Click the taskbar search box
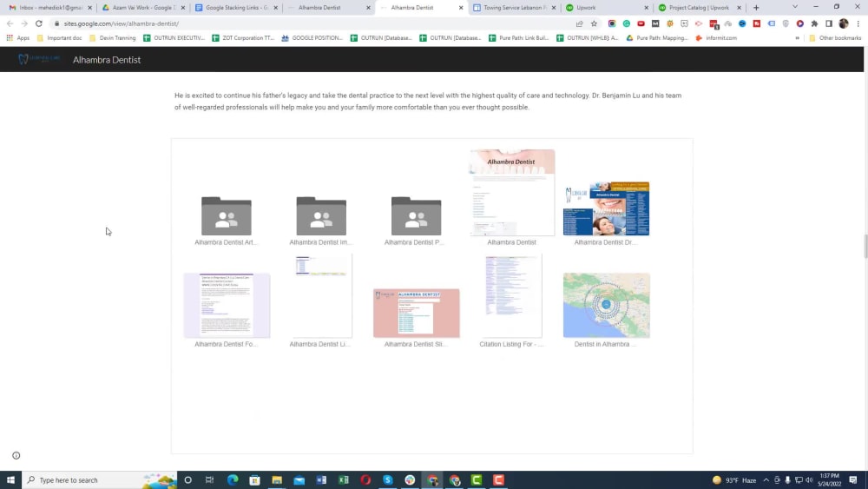The height and width of the screenshot is (489, 868). point(100,479)
